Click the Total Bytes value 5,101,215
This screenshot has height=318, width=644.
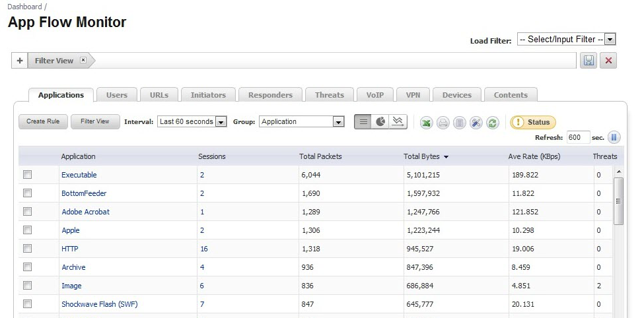[423, 175]
